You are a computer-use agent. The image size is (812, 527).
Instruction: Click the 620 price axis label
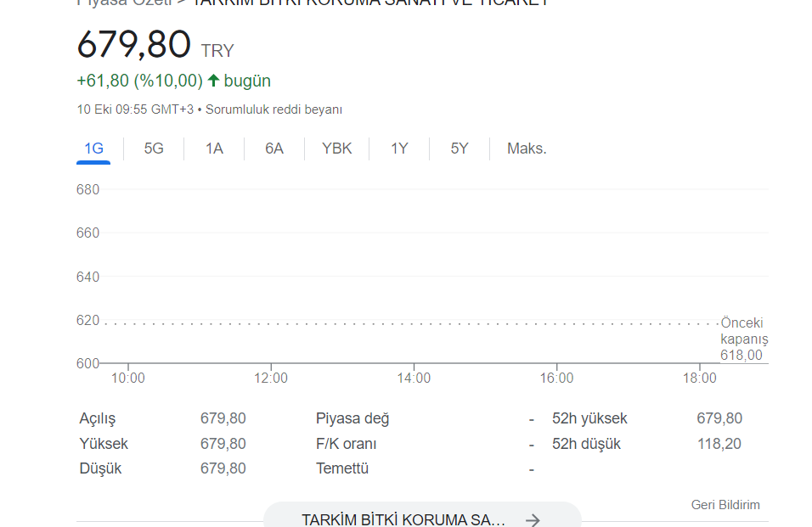point(87,321)
